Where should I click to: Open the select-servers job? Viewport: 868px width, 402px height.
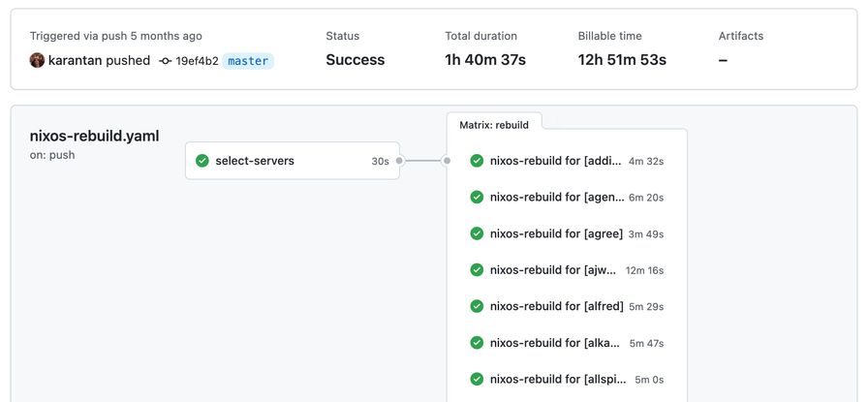click(x=293, y=161)
